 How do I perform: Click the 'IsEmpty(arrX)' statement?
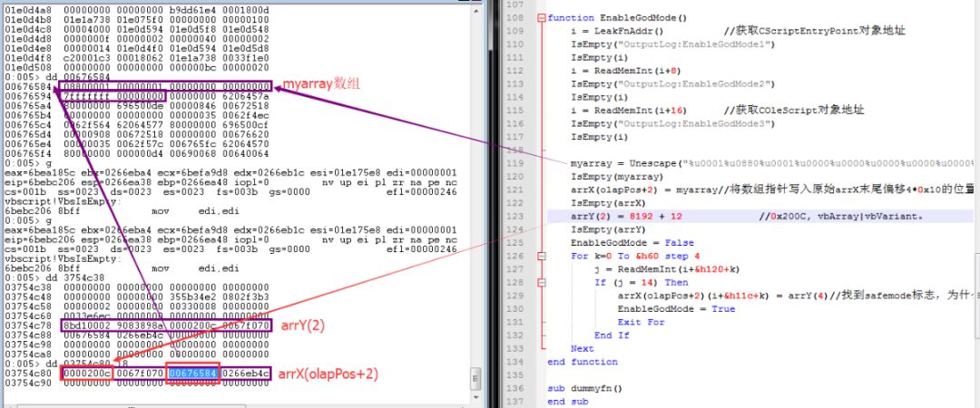coord(607,203)
